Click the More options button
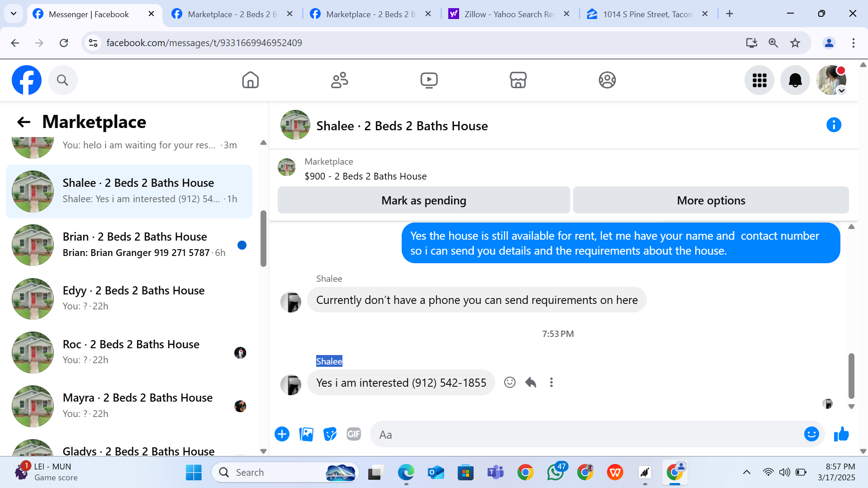The width and height of the screenshot is (868, 488). [711, 200]
